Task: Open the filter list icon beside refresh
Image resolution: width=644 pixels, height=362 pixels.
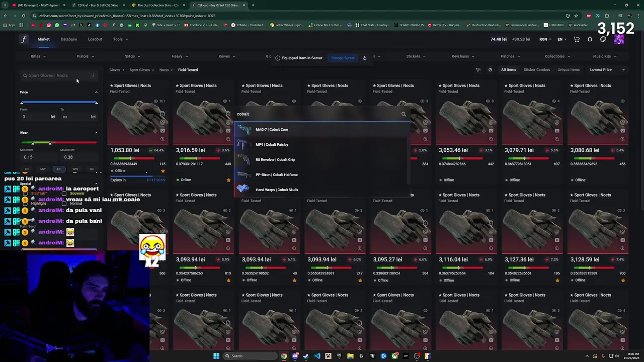Action: pyautogui.click(x=478, y=70)
